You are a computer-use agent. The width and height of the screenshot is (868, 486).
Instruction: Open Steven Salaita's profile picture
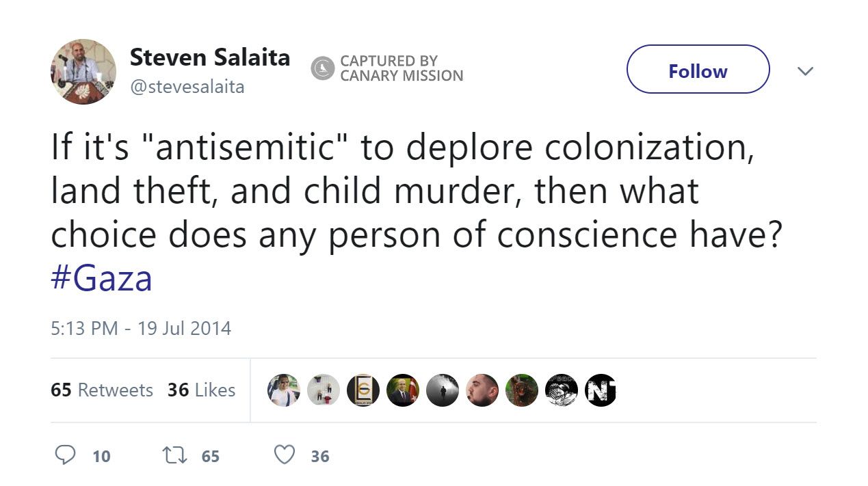pos(83,72)
